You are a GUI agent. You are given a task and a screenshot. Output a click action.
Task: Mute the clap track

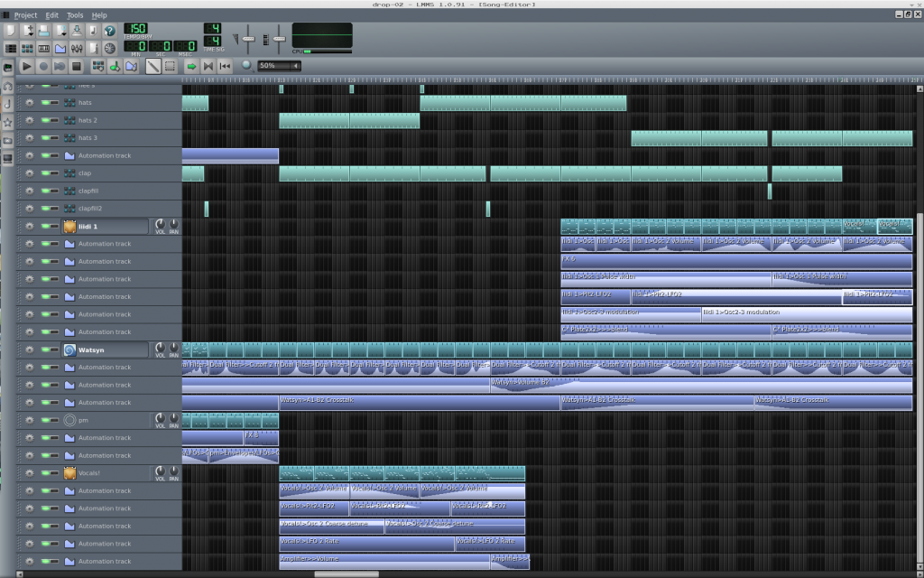pos(45,173)
